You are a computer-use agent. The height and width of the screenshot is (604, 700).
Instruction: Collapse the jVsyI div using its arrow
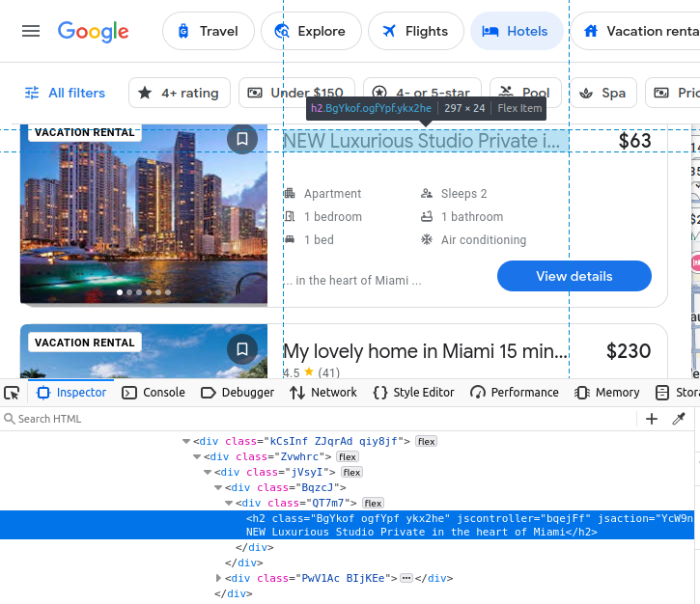pos(208,472)
